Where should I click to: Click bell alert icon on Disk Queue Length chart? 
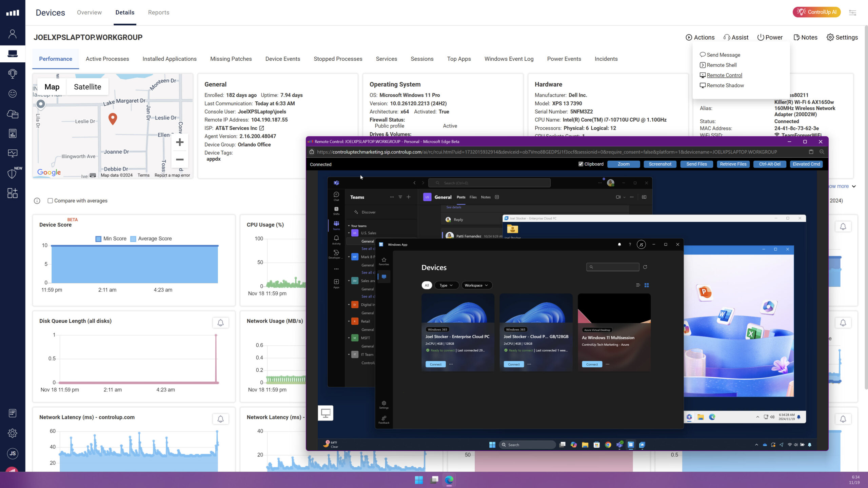[220, 323]
